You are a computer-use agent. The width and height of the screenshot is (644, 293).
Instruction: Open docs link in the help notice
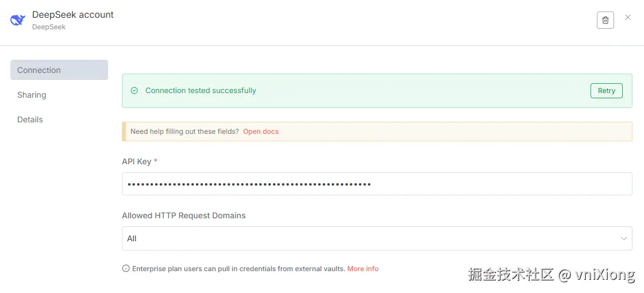pos(260,132)
